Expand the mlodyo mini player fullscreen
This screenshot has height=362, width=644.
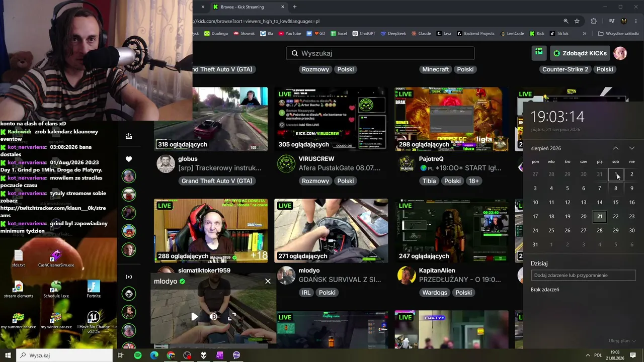pyautogui.click(x=232, y=316)
